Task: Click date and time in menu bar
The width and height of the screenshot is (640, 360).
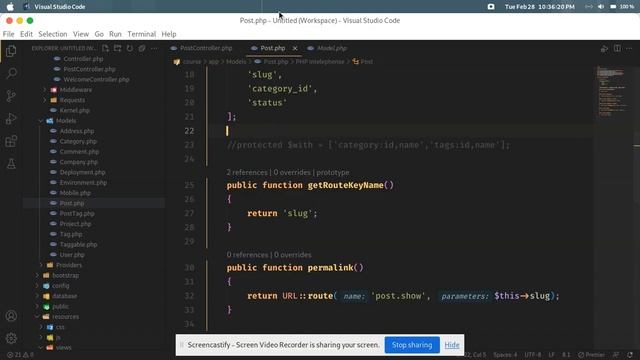Action: (x=540, y=7)
